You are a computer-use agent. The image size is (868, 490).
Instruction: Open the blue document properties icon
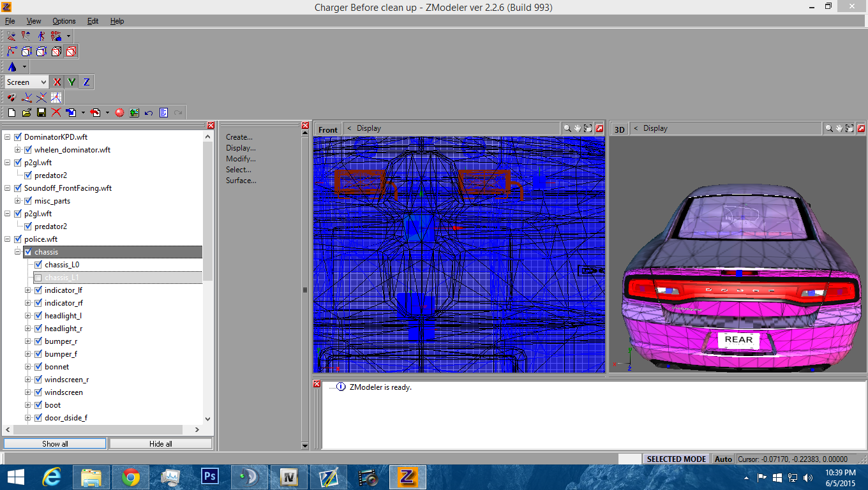click(x=163, y=112)
